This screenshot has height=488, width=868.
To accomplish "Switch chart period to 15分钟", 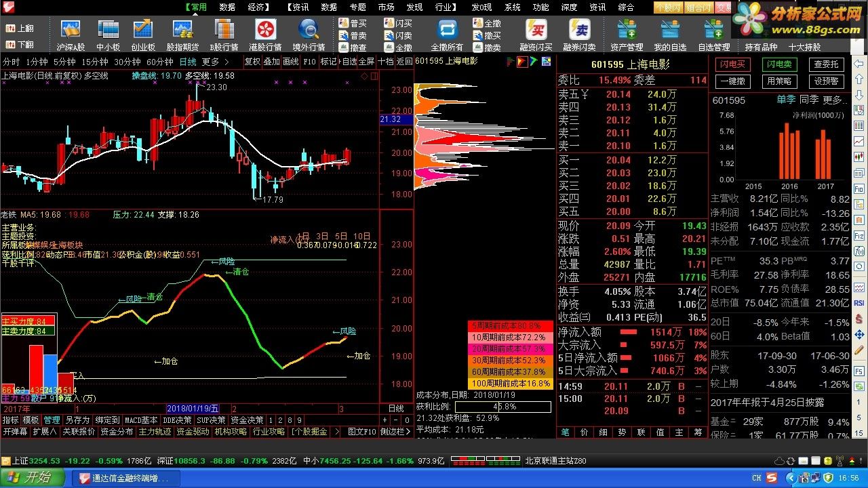I will click(94, 61).
